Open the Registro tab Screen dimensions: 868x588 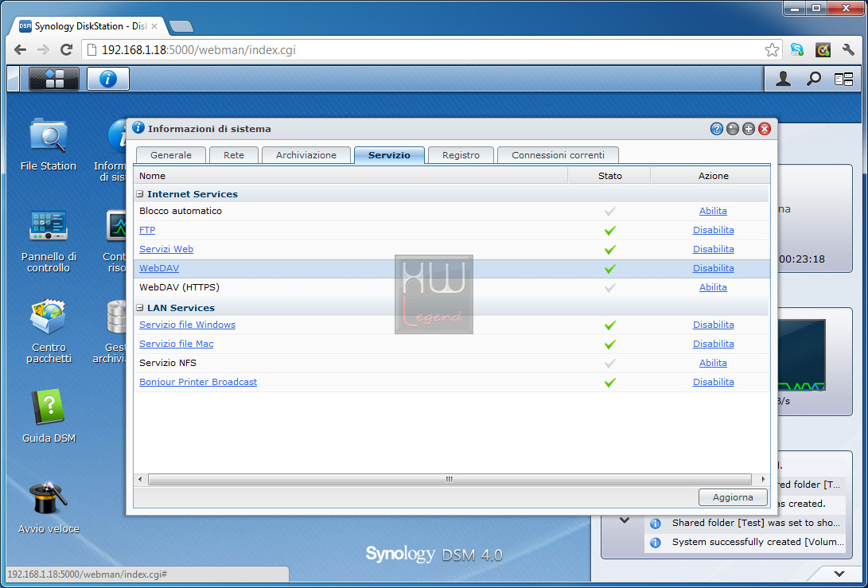point(461,155)
